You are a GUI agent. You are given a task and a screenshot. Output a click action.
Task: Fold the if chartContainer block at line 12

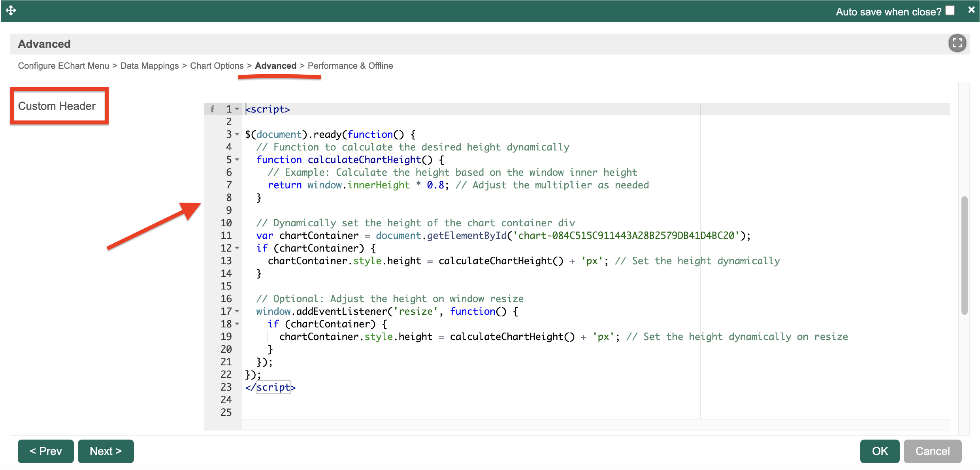(x=237, y=248)
